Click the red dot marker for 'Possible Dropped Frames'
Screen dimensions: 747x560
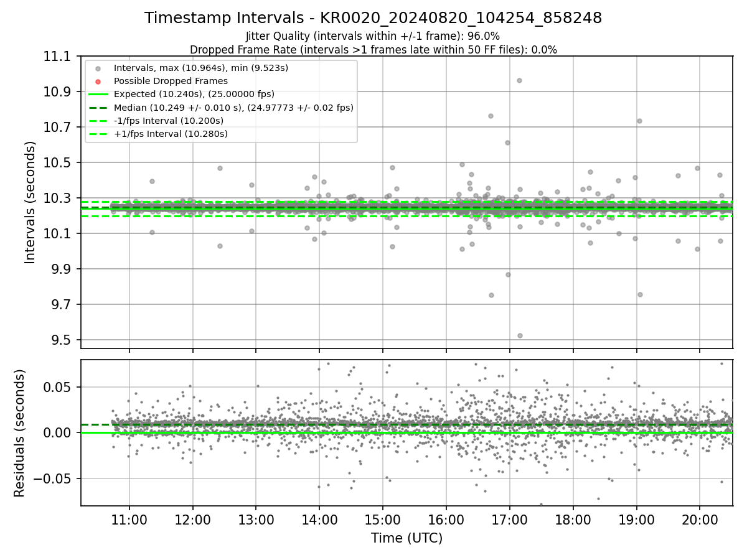98,82
